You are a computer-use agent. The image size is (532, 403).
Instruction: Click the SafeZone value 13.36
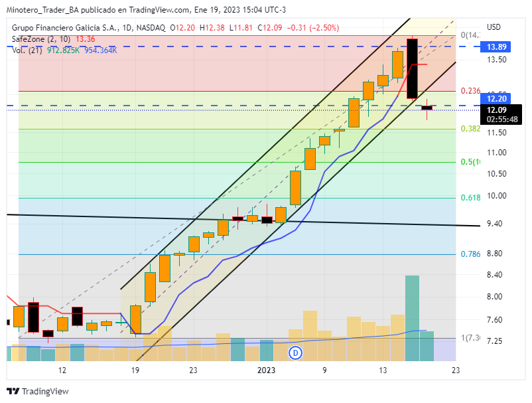(85, 39)
